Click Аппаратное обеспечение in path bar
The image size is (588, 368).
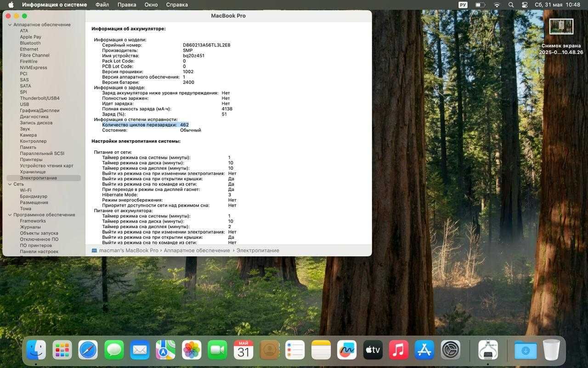tap(197, 251)
